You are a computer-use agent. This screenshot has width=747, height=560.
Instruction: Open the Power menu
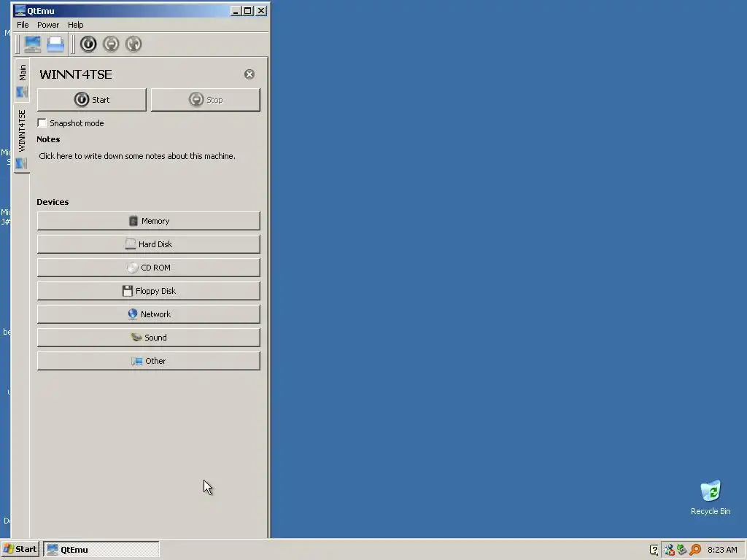48,25
